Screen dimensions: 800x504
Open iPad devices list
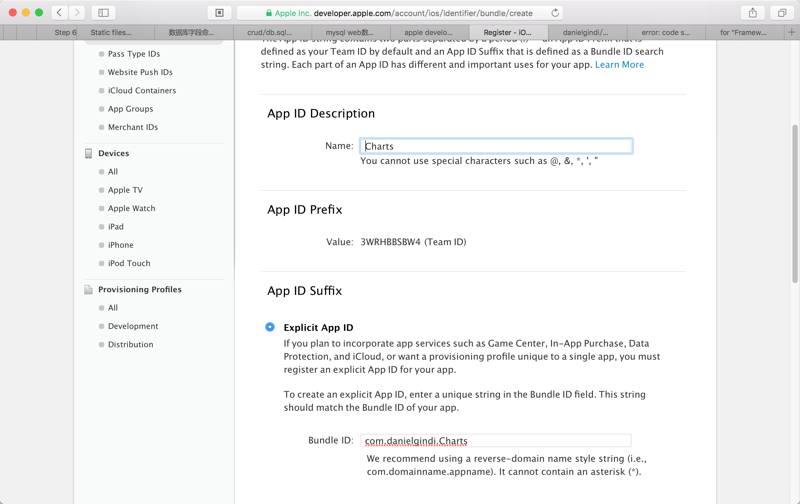115,226
